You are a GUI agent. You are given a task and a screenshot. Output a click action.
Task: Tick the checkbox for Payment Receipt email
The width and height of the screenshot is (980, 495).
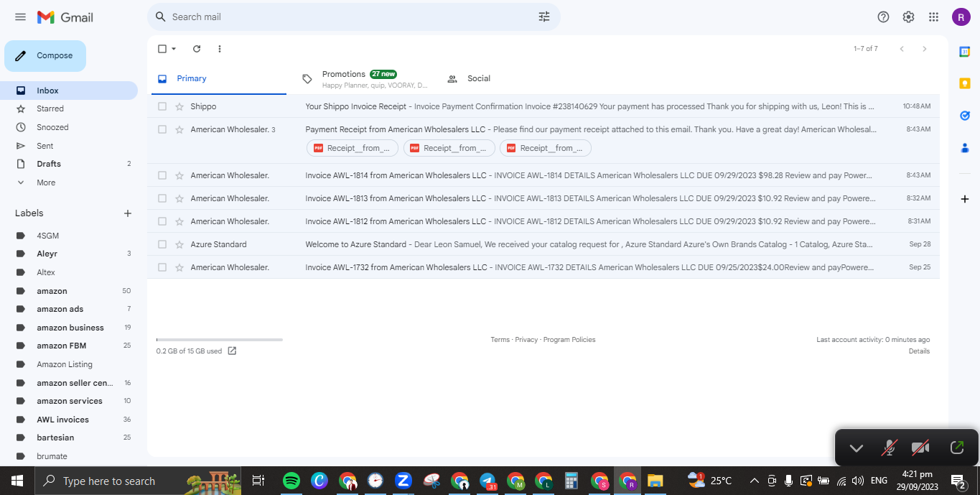pos(162,129)
